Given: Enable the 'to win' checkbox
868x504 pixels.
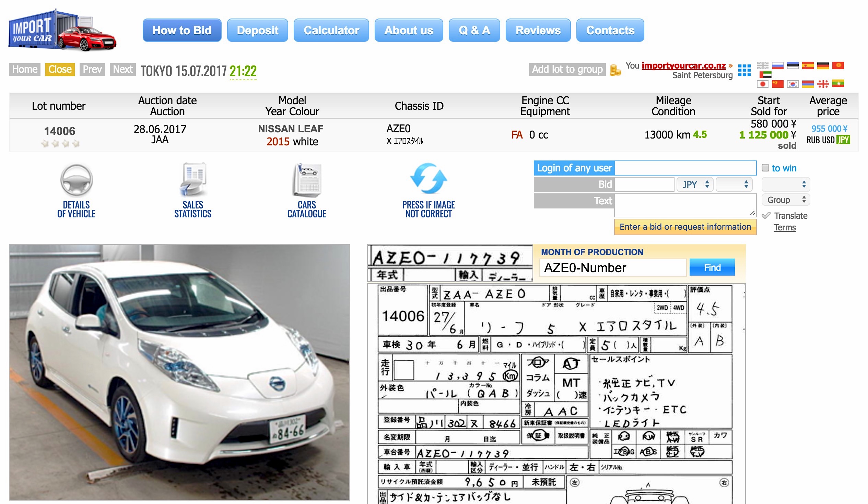Looking at the screenshot, I should pos(765,168).
